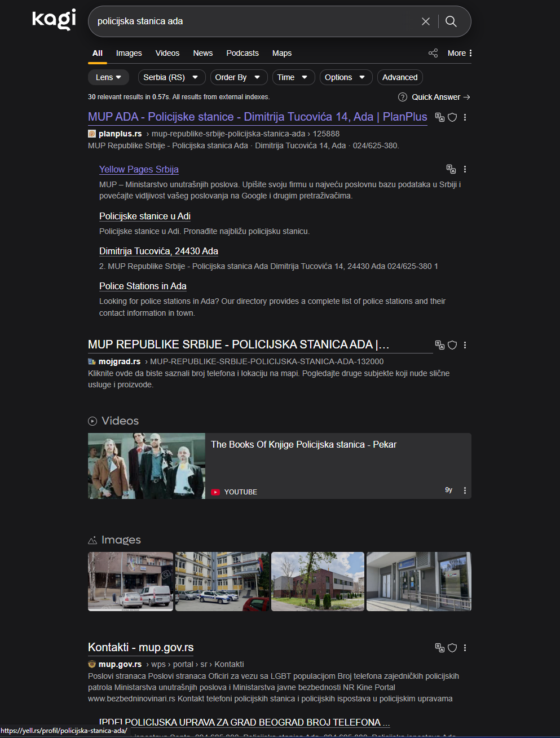Expand the Serbia (RS) region dropdown
560x738 pixels.
click(x=170, y=77)
